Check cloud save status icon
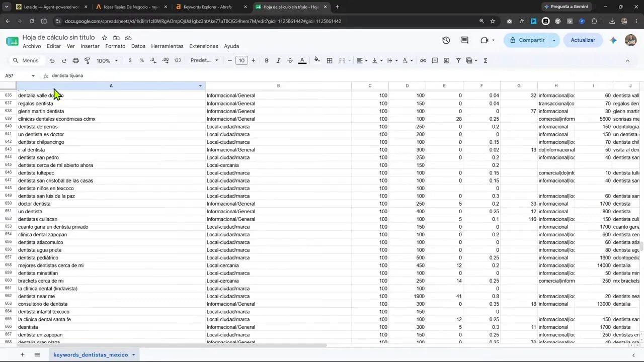The height and width of the screenshot is (362, 644). click(128, 38)
